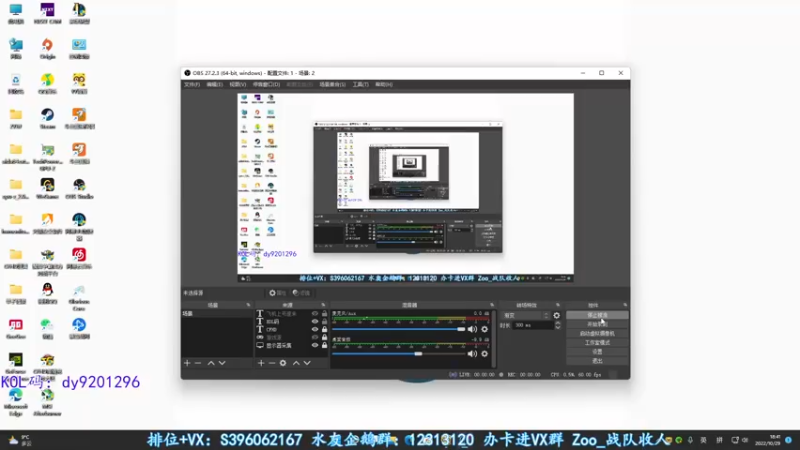
Task: Click the Start Virtual Camera button
Action: 597,334
